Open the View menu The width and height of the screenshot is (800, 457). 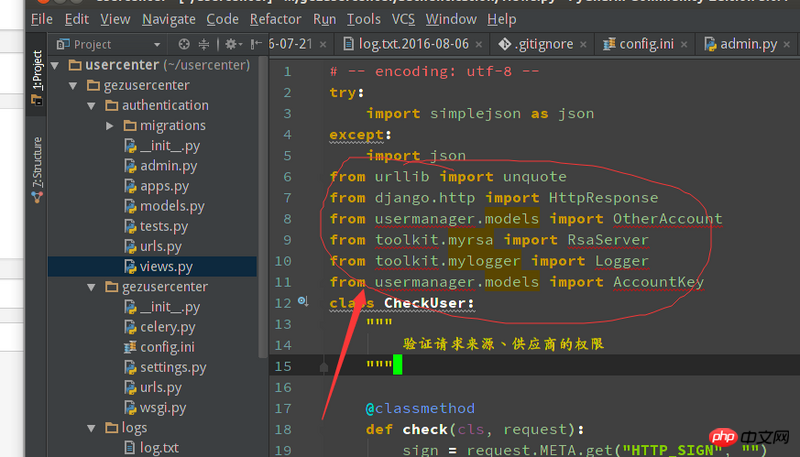point(115,19)
